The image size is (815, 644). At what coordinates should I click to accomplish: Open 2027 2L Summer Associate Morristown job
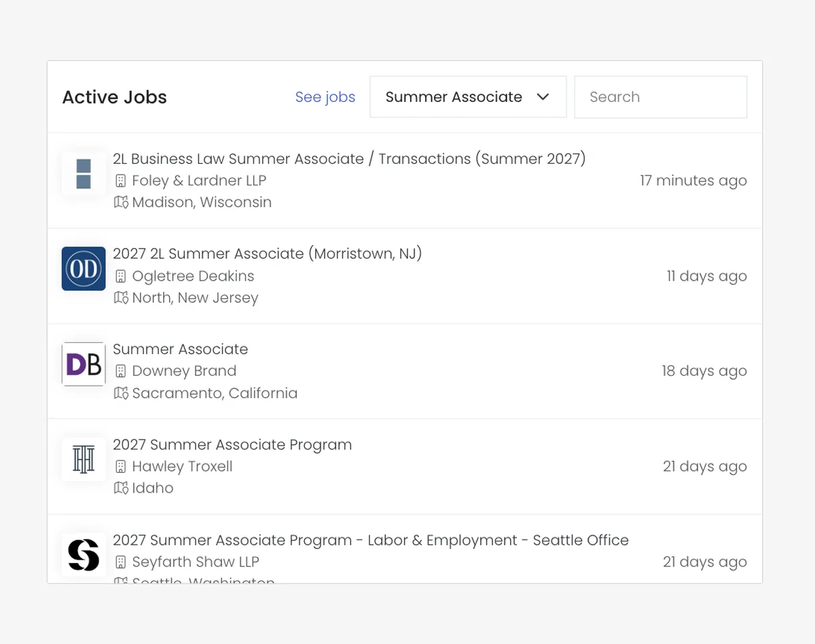[x=268, y=253]
